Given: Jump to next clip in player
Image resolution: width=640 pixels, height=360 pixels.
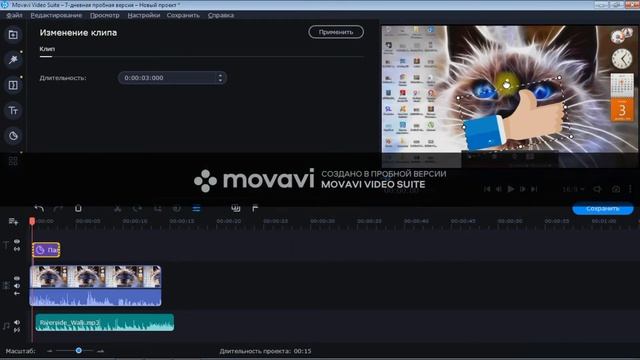Looking at the screenshot, I should (534, 189).
